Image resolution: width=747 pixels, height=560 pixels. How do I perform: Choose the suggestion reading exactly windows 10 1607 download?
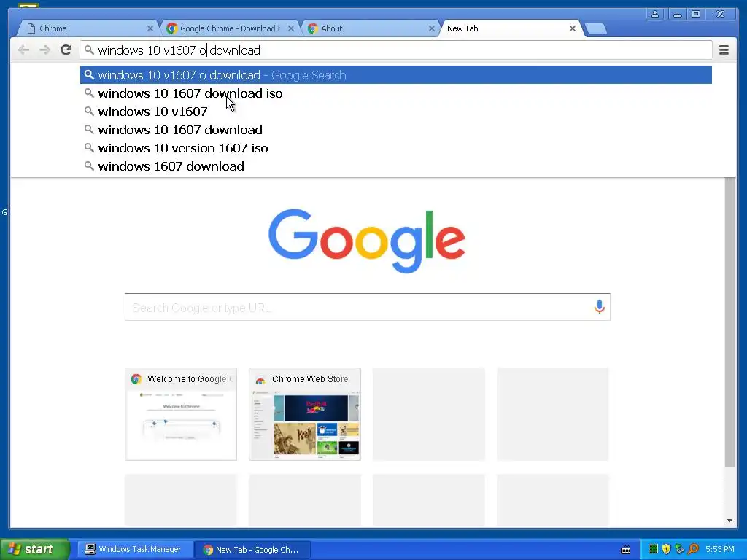pyautogui.click(x=396, y=130)
